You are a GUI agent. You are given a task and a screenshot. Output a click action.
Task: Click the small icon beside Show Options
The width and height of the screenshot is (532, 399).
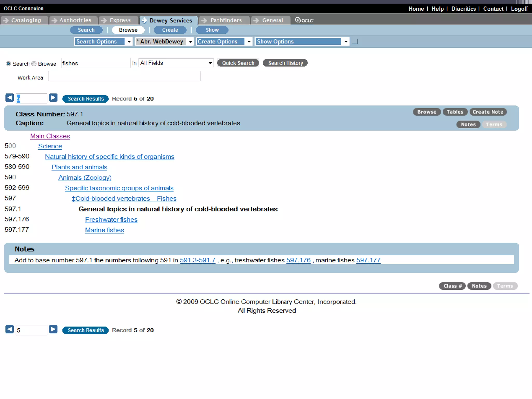(x=355, y=42)
